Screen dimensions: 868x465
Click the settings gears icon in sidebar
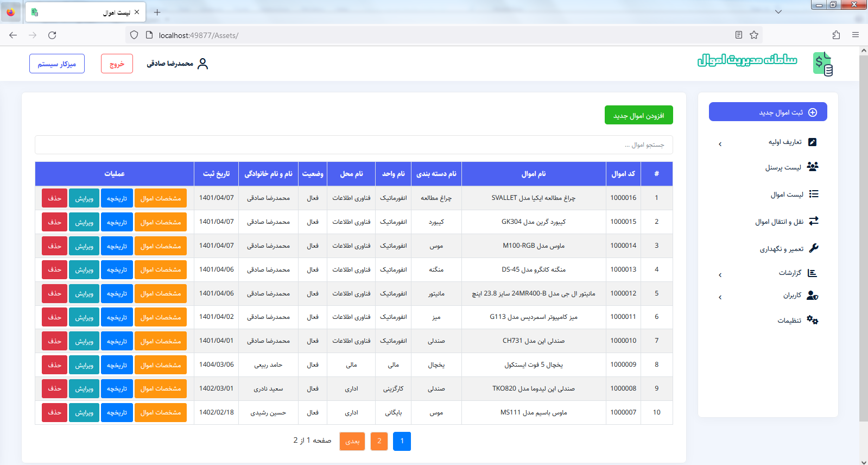coord(812,320)
